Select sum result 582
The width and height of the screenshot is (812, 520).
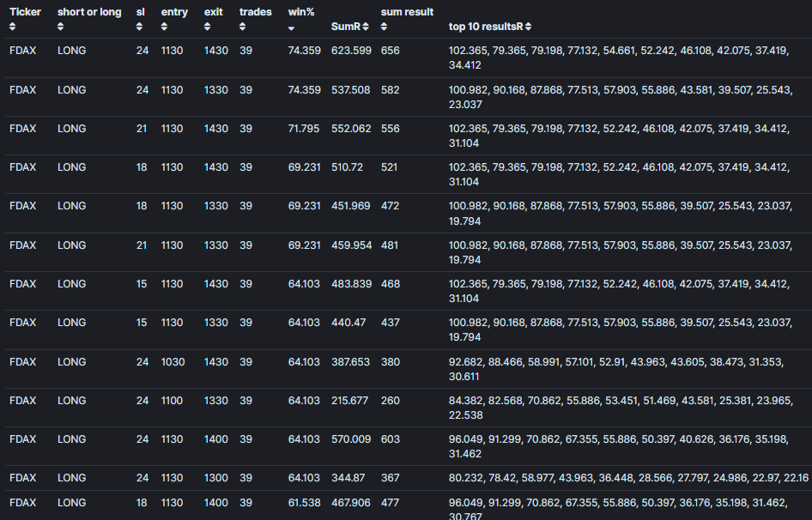pos(390,90)
